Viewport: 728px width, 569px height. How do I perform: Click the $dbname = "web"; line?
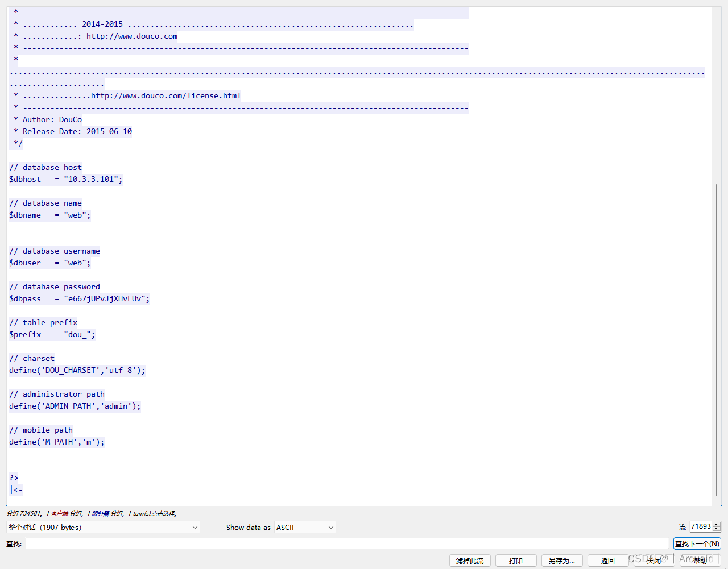click(50, 215)
